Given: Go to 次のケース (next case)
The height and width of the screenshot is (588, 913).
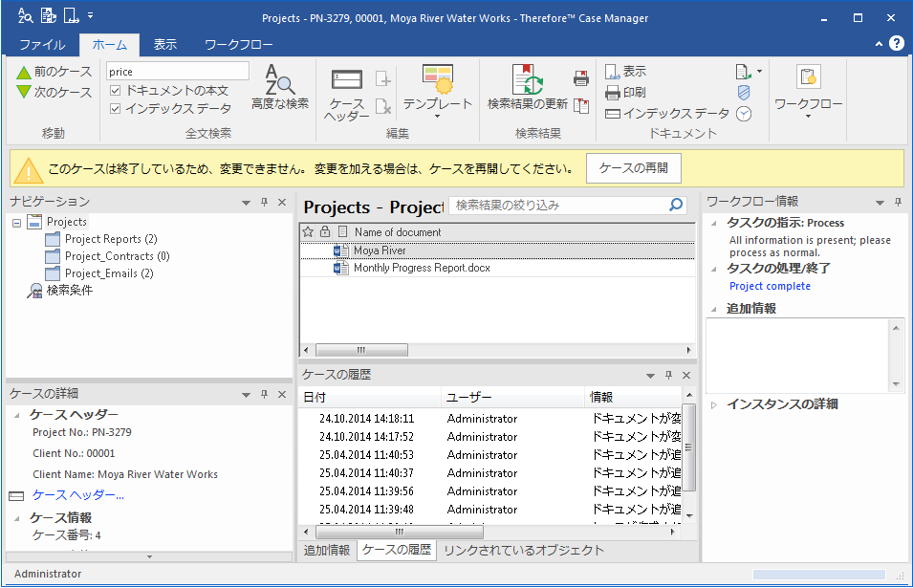Looking at the screenshot, I should click(54, 92).
